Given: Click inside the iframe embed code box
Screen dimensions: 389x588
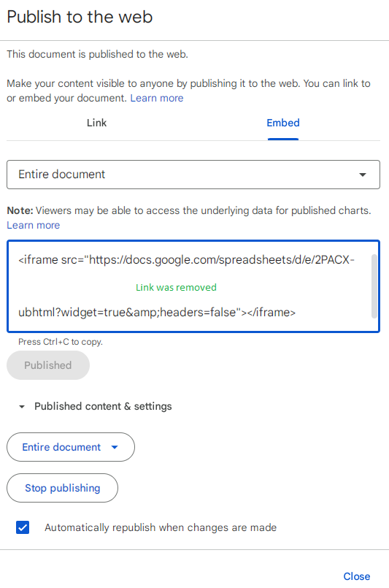Looking at the screenshot, I should coord(193,286).
